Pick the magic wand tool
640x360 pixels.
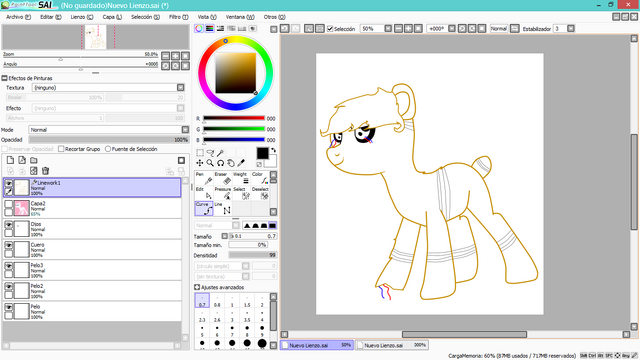click(x=220, y=153)
